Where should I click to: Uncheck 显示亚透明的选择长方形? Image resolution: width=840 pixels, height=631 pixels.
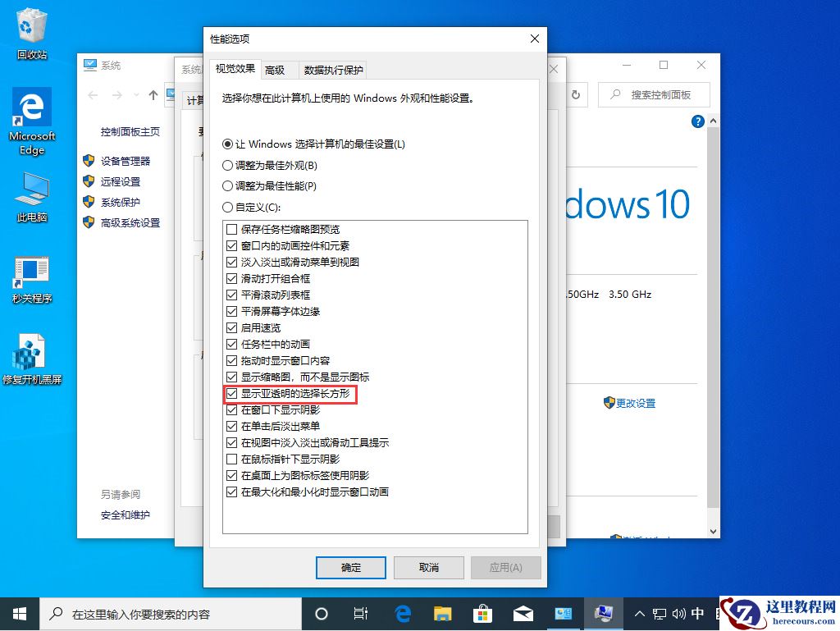pos(231,393)
